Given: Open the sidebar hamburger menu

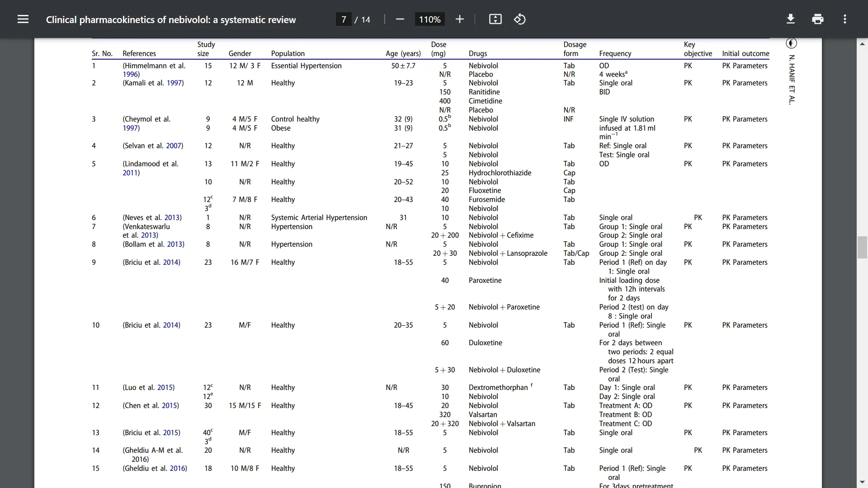Looking at the screenshot, I should (23, 19).
